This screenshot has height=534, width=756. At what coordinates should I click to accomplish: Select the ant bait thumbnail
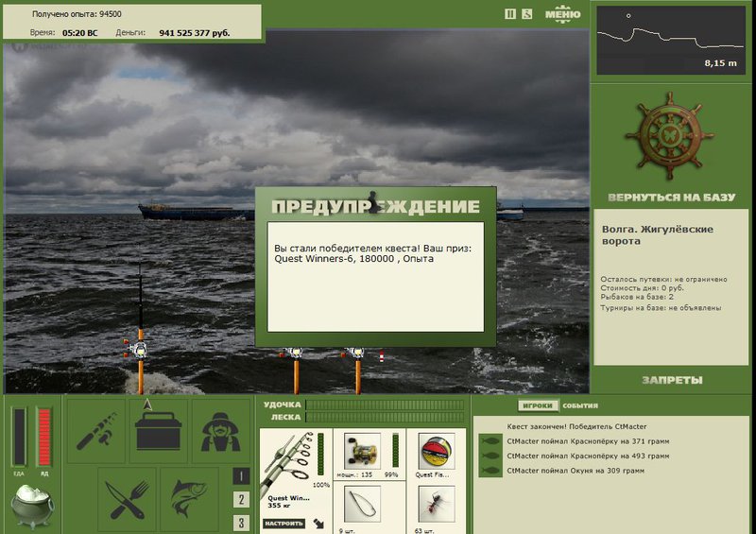[x=437, y=504]
